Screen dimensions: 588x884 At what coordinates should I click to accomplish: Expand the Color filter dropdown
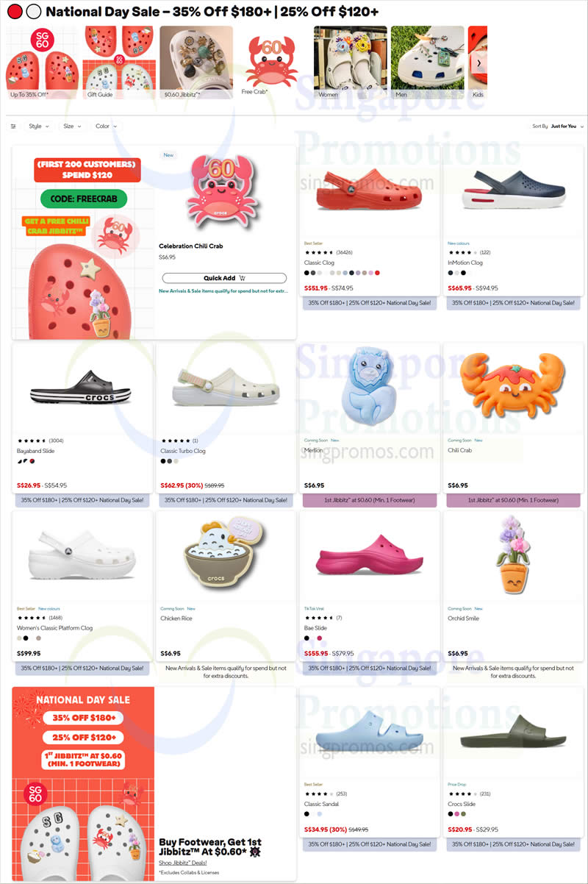[106, 126]
